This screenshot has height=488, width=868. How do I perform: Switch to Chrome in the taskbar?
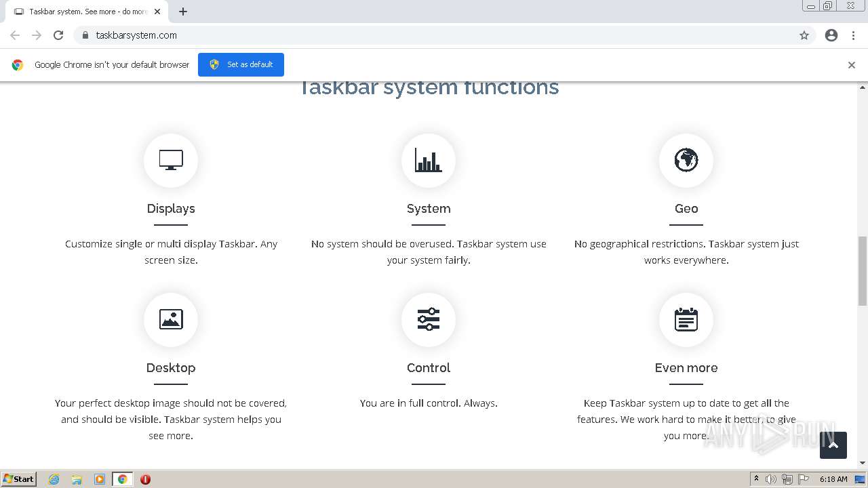pyautogui.click(x=123, y=479)
